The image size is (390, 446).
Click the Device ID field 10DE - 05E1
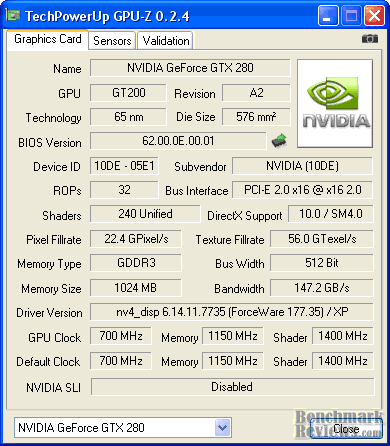(x=124, y=166)
